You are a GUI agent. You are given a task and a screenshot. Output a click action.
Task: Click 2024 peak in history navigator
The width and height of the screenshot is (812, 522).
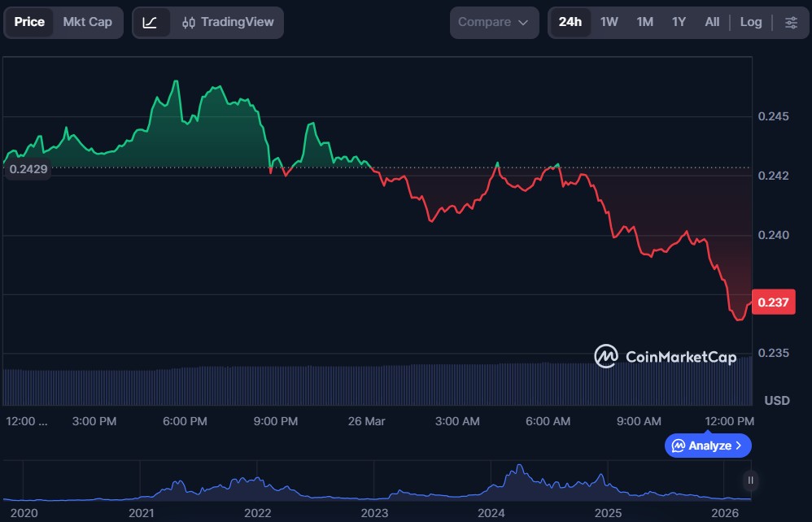(x=518, y=470)
